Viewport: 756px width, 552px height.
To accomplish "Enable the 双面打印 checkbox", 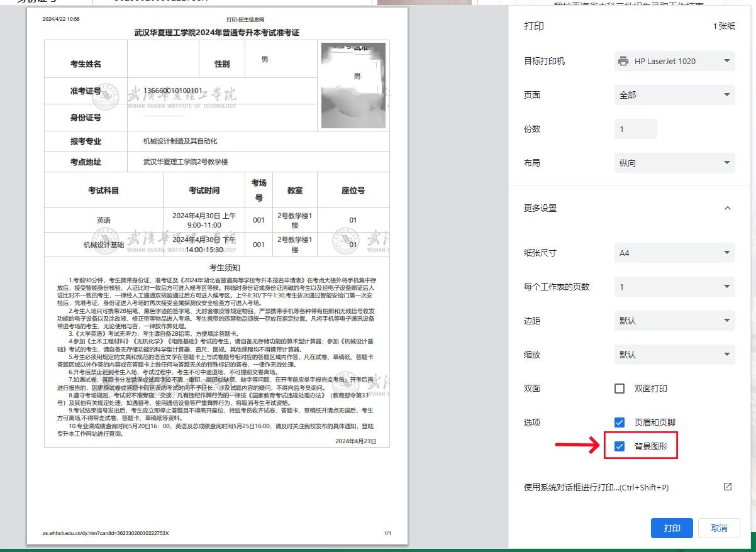I will pos(620,389).
